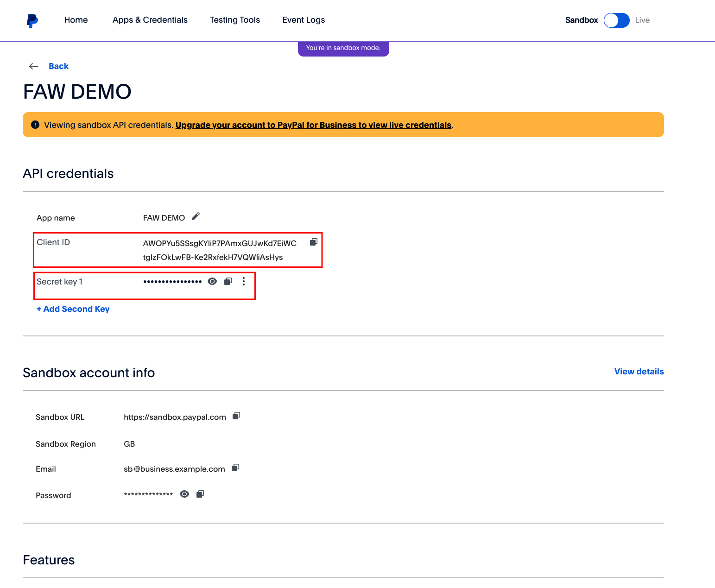Screen dimensions: 715x588
Task: Open the Testing Tools menu
Action: pos(234,20)
